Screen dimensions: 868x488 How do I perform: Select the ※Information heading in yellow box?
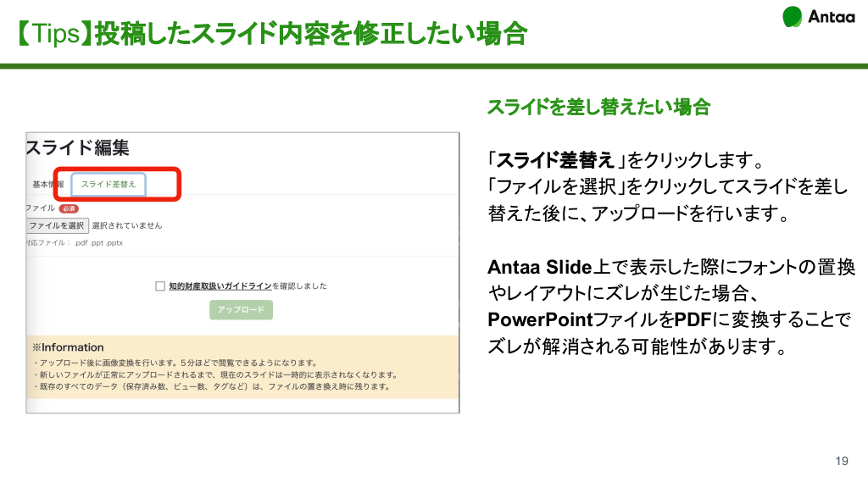68,347
